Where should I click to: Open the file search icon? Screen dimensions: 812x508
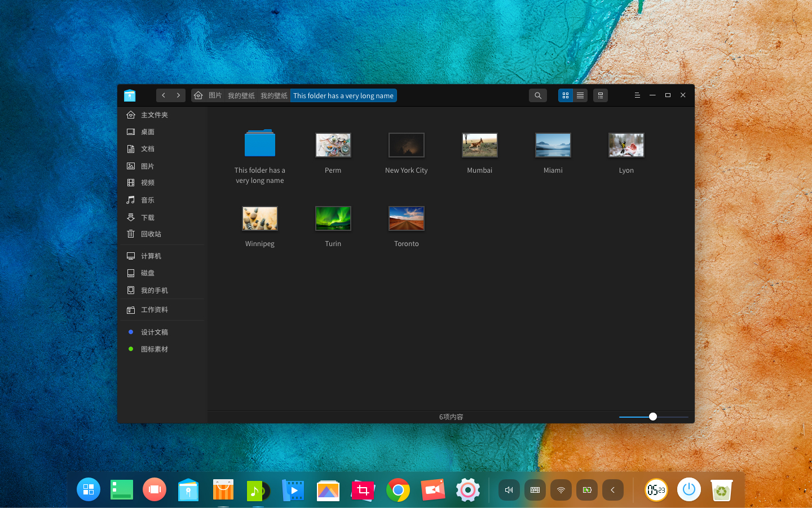(537, 95)
